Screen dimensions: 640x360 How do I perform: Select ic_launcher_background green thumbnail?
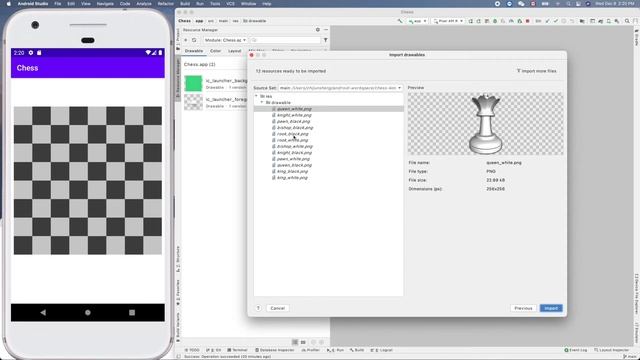click(193, 83)
